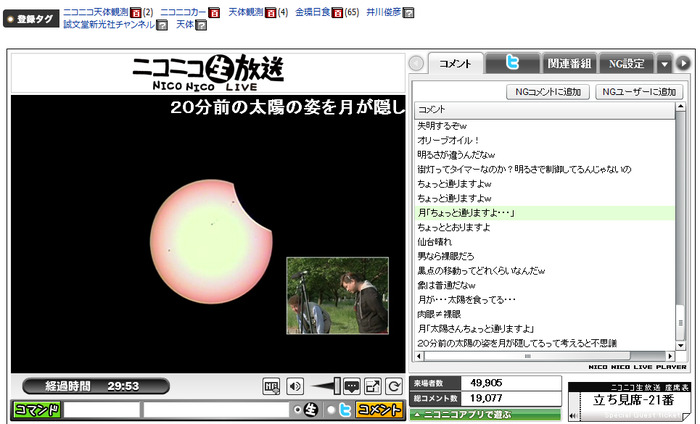The image size is (700, 424).
Task: Click the right arrow beside the tab bar
Action: [x=683, y=63]
